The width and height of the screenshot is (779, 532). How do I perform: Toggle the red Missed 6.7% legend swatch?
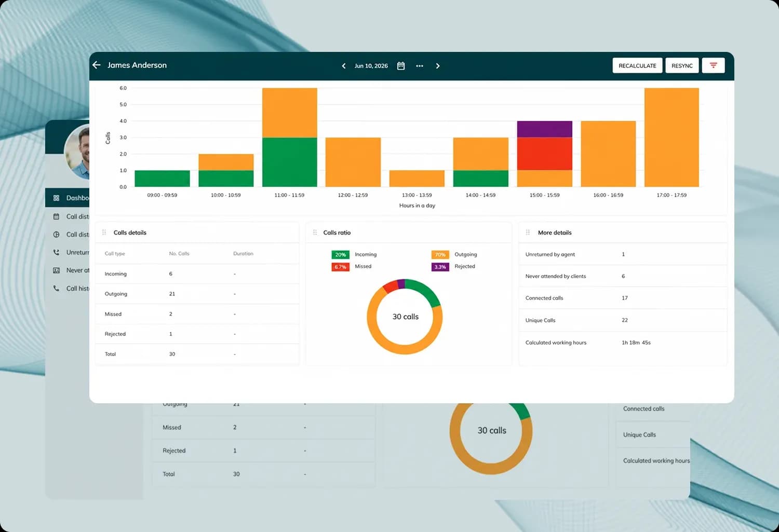point(340,267)
